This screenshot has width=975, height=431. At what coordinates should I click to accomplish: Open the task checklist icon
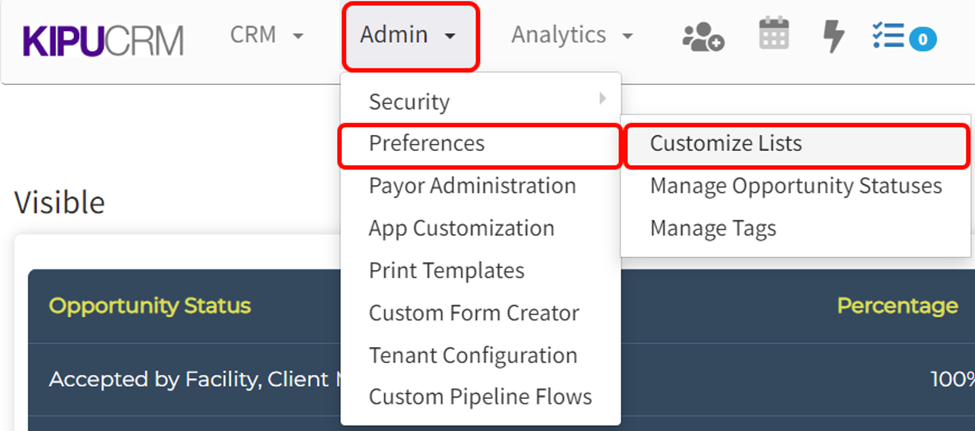pos(887,36)
